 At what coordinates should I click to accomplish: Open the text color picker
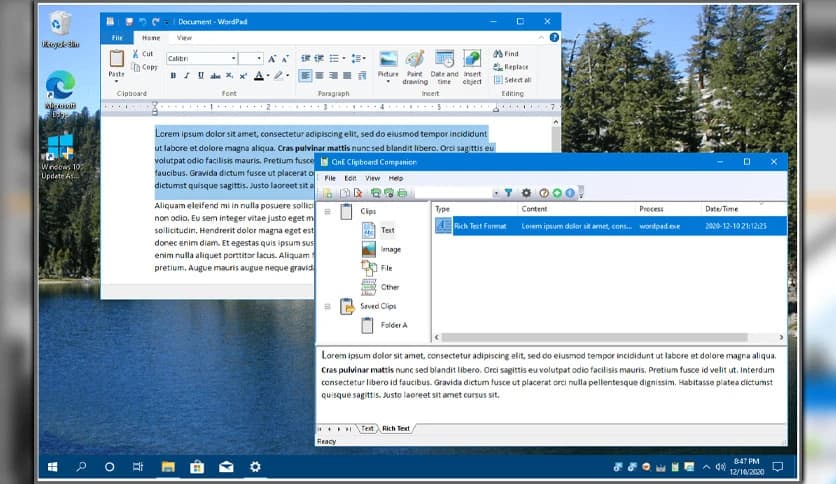click(269, 75)
